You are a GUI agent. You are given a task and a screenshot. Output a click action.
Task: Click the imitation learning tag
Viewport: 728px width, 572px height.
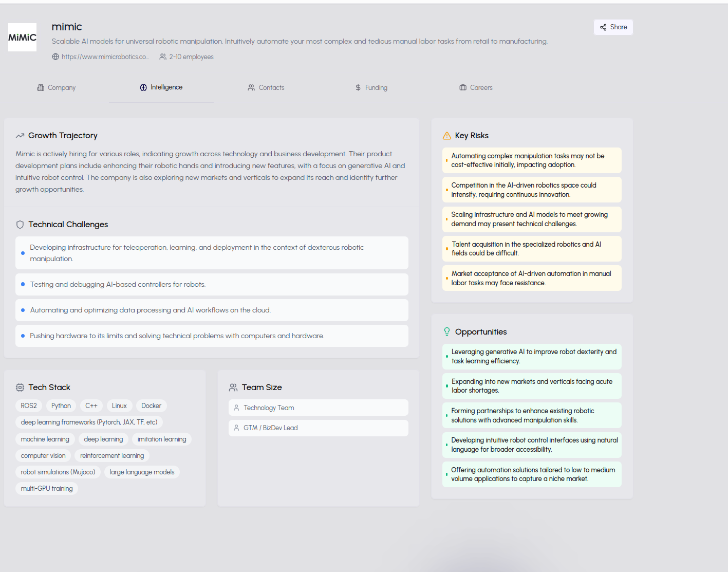coord(162,439)
